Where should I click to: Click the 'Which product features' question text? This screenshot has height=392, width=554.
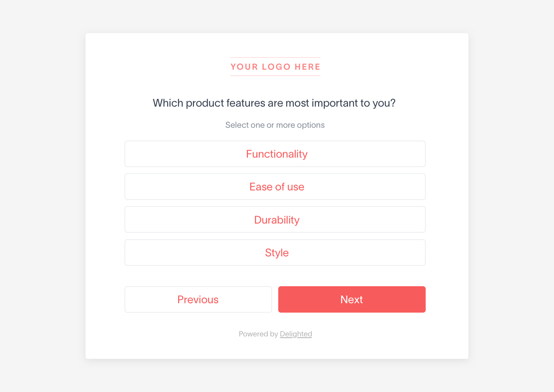[274, 103]
